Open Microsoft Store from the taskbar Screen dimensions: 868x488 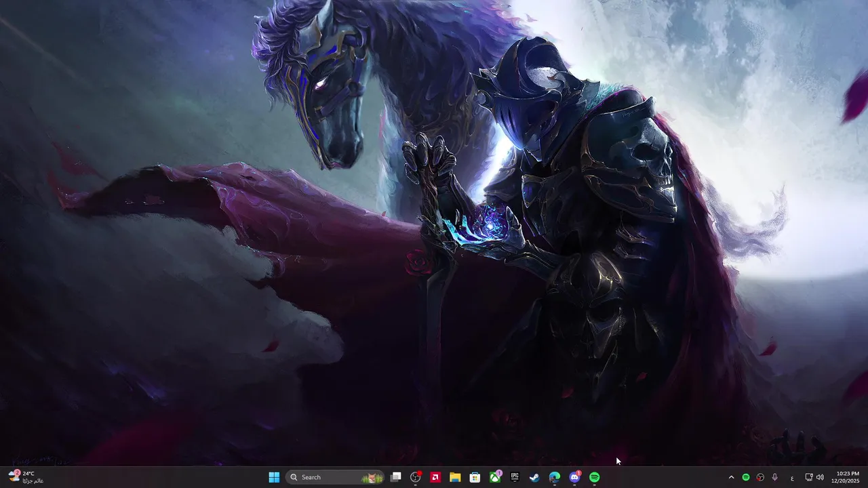pos(475,477)
